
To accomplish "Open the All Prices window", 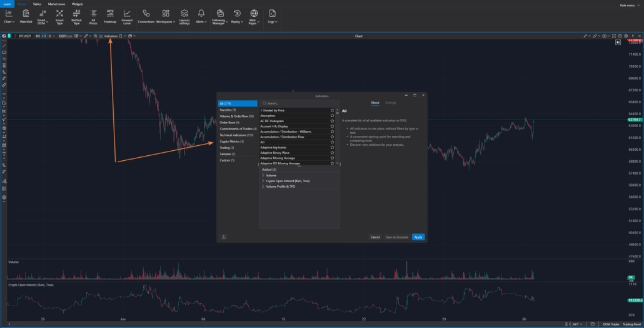I will coord(93,17).
